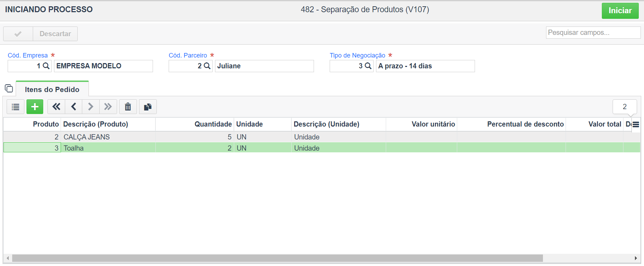Add a new item with the green plus
Viewport: 644px width, 266px height.
click(35, 107)
